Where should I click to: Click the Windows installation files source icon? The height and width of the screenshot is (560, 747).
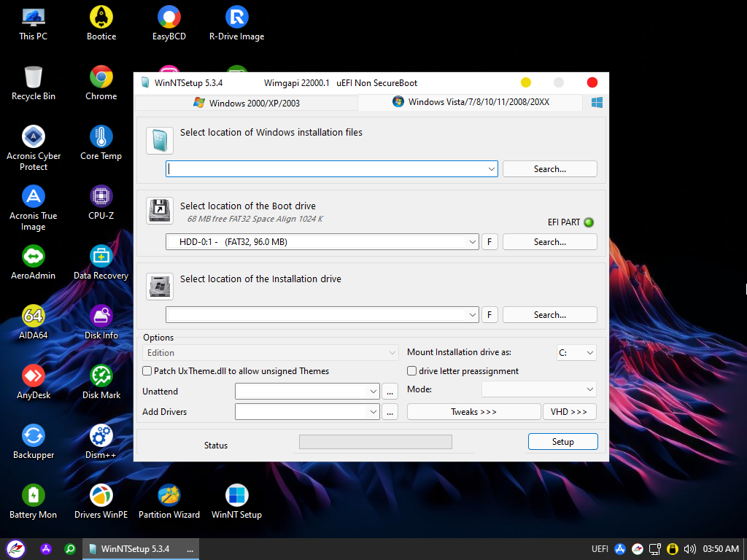click(x=160, y=141)
